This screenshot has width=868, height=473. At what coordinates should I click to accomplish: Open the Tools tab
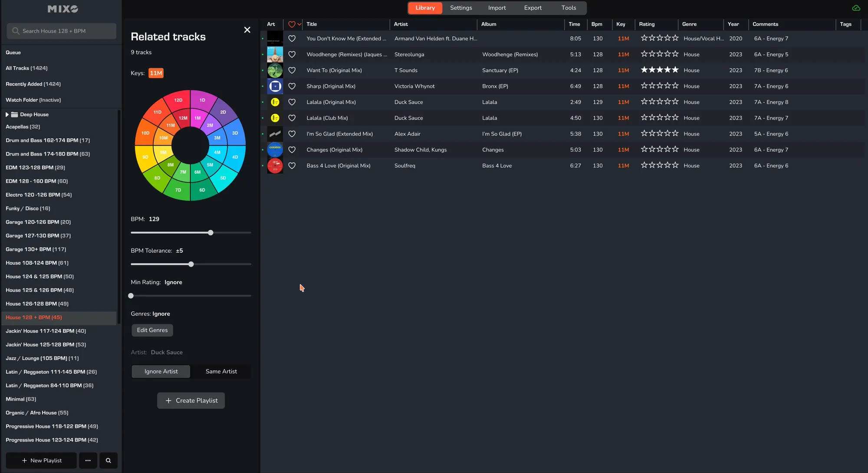click(569, 8)
